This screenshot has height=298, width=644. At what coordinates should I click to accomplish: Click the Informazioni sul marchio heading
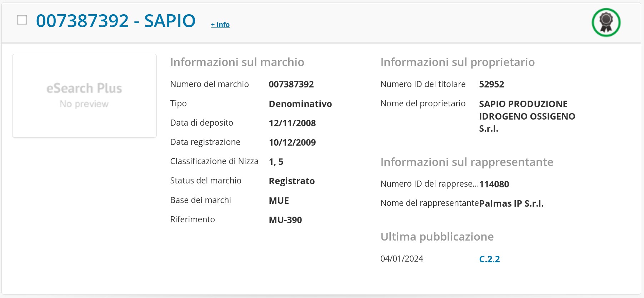click(237, 62)
